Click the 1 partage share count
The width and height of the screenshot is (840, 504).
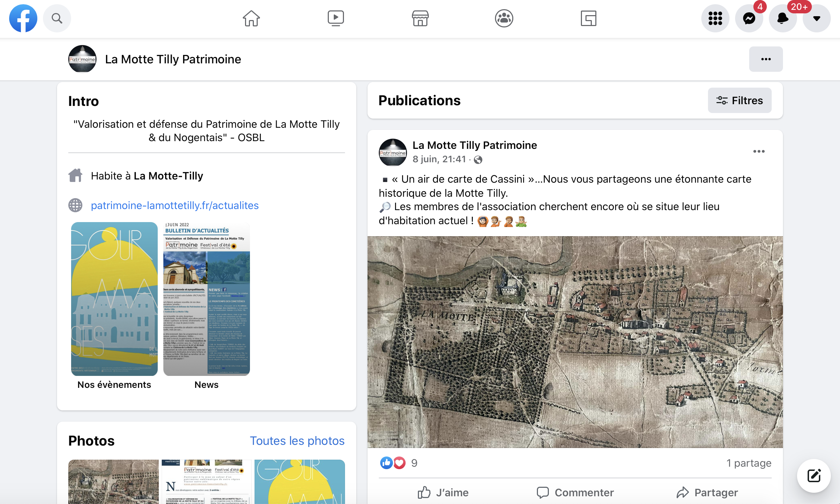pos(749,463)
